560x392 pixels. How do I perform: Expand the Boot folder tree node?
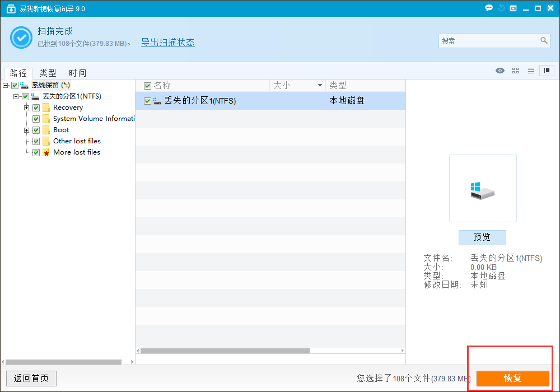point(26,130)
